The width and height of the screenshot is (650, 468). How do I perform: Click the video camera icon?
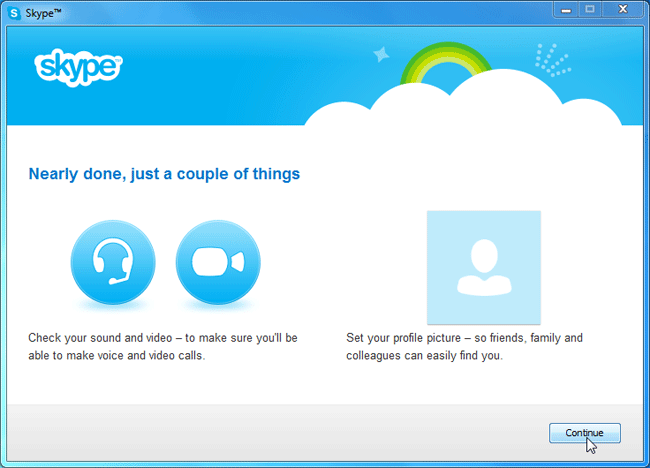(x=218, y=262)
